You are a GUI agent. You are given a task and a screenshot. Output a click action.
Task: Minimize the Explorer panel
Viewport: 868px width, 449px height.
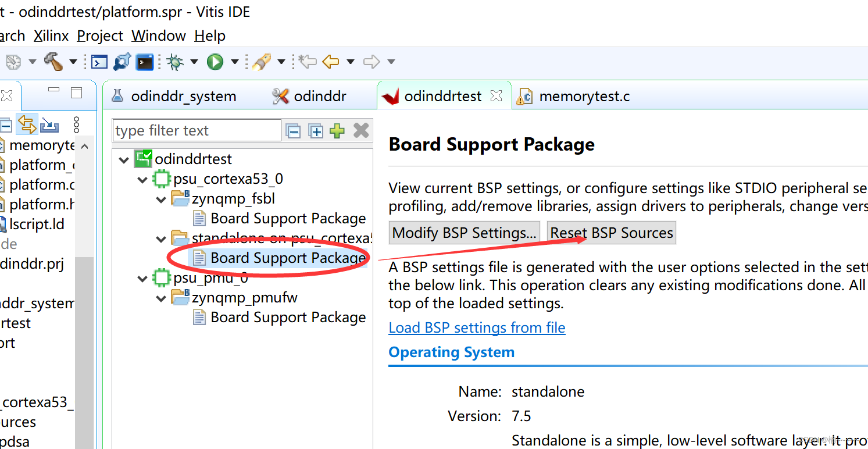tap(54, 91)
